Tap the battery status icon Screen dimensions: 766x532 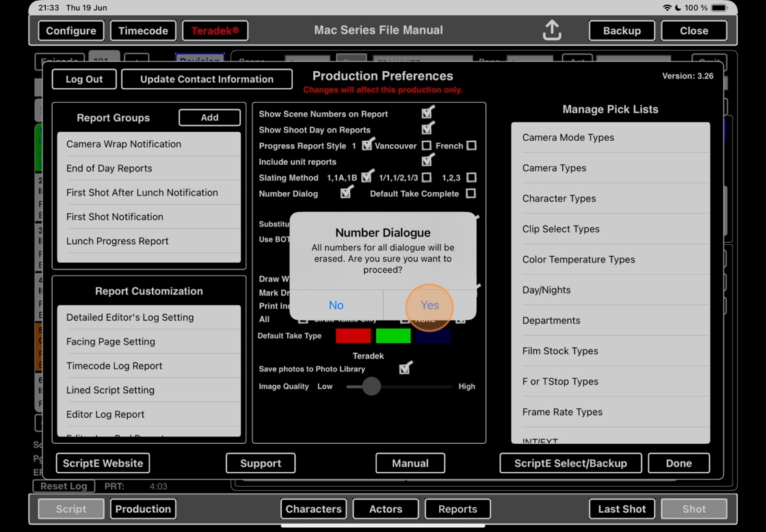pos(719,8)
